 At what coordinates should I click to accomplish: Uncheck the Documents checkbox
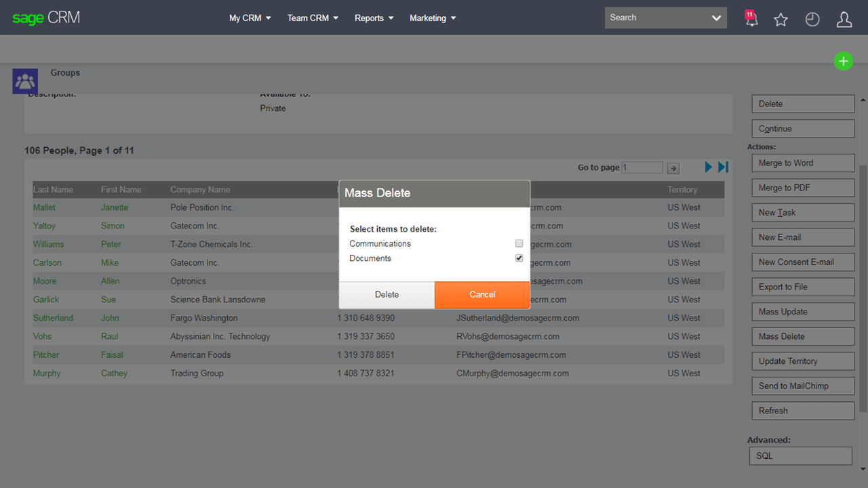[x=519, y=258]
